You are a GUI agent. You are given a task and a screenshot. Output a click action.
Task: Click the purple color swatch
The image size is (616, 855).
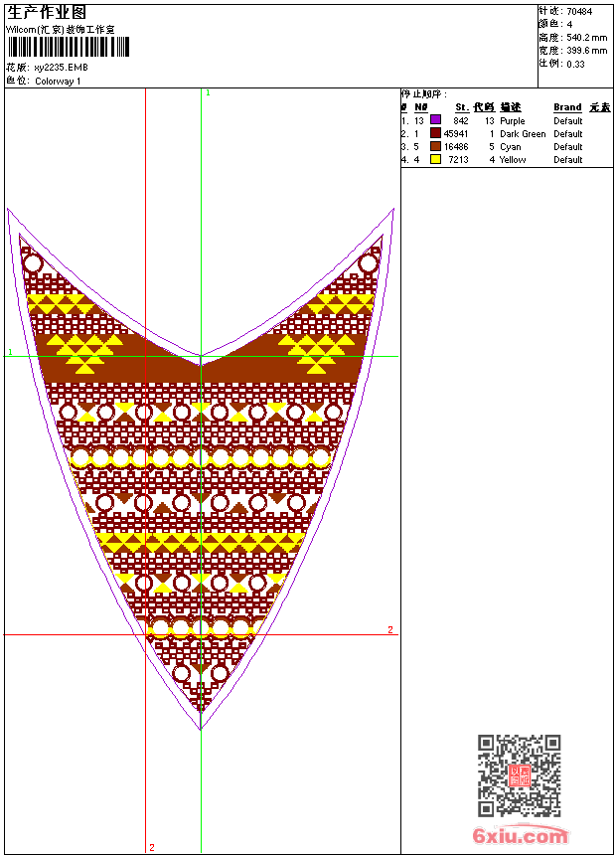point(435,120)
